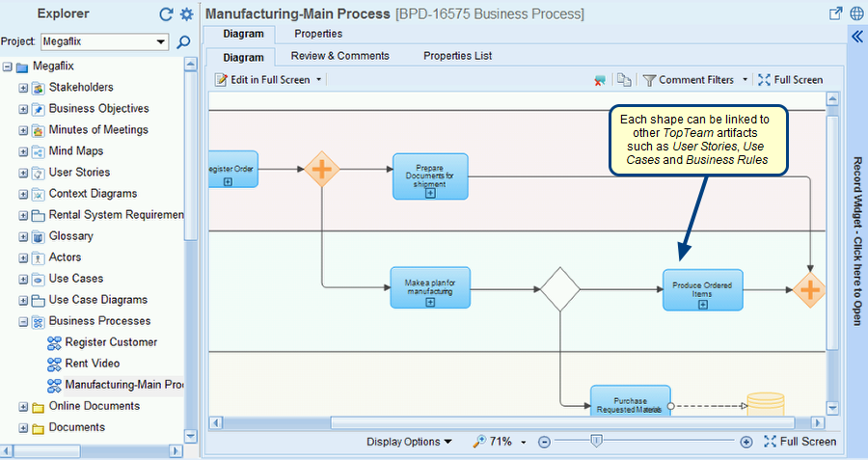Click the project search magnifier icon

tap(183, 42)
